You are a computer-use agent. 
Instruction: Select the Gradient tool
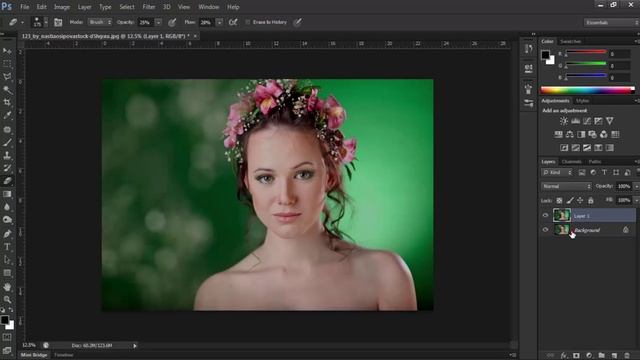[x=7, y=194]
